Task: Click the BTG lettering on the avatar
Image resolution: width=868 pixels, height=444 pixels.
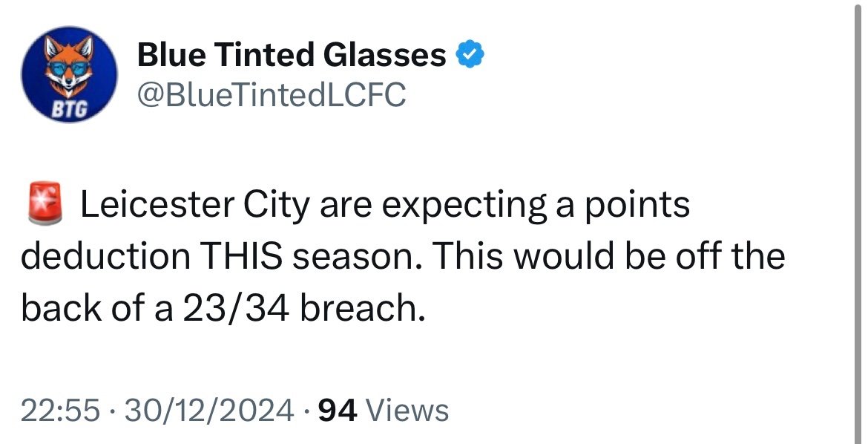Action: [69, 111]
